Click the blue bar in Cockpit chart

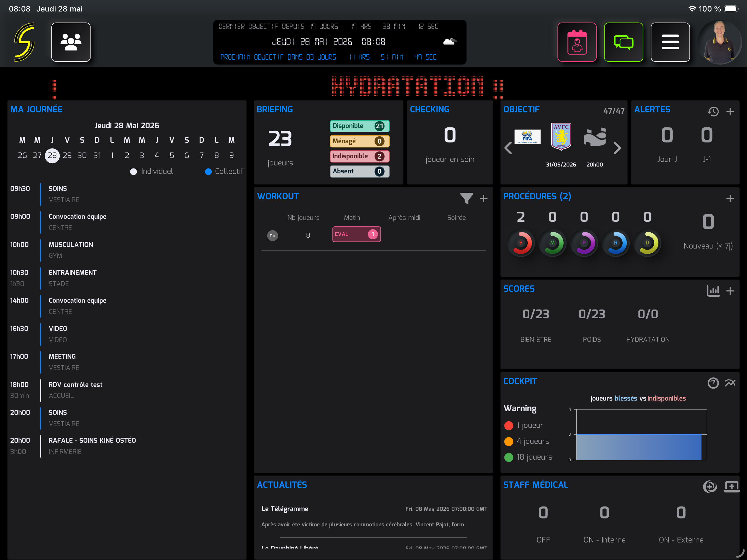pos(639,447)
